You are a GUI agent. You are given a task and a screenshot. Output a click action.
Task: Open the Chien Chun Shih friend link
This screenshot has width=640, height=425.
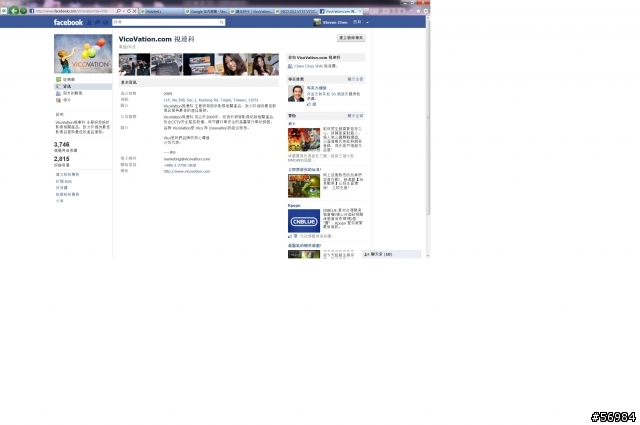(x=309, y=66)
